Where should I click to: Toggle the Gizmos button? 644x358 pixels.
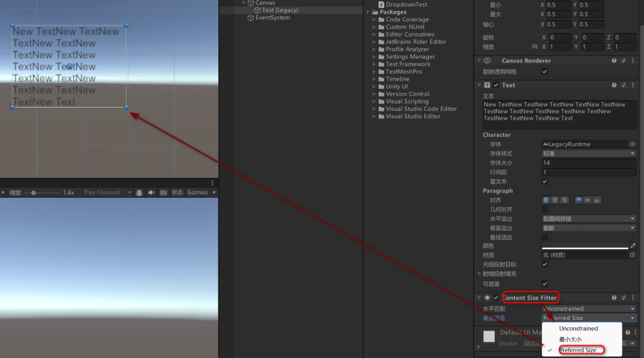click(x=197, y=192)
